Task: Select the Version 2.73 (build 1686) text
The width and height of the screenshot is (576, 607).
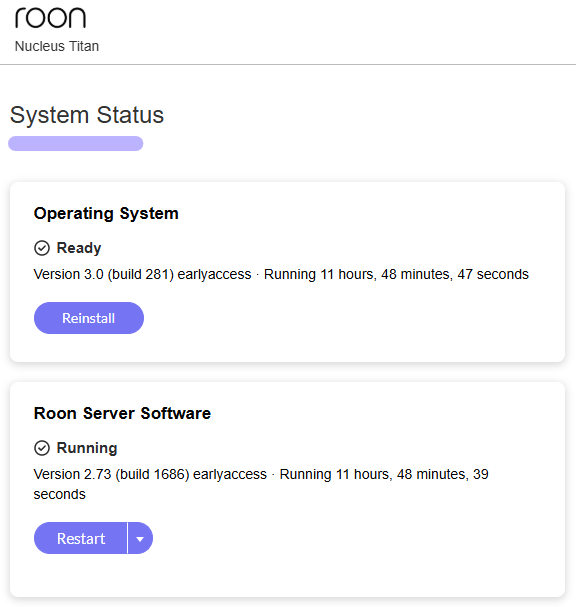Action: (111, 474)
